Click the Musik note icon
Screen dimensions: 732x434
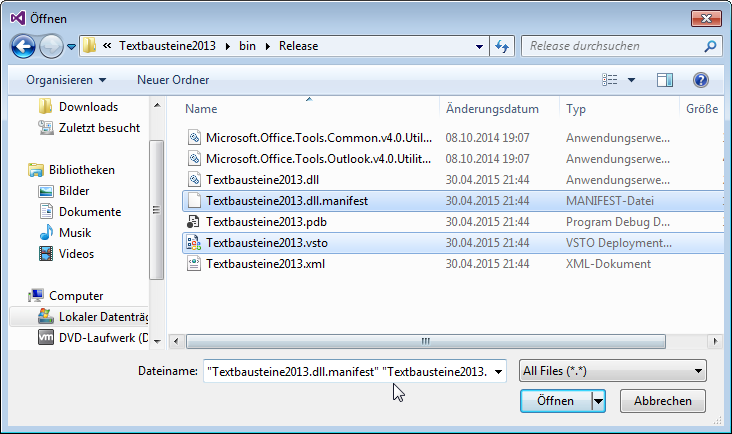coord(46,232)
